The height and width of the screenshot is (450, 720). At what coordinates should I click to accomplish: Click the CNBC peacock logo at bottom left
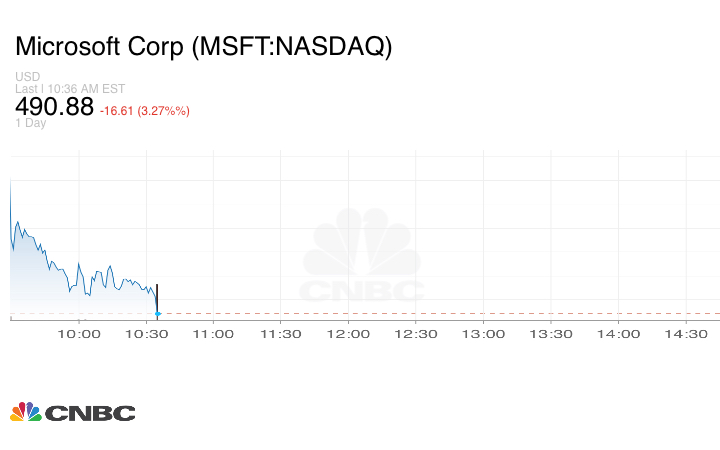72,412
